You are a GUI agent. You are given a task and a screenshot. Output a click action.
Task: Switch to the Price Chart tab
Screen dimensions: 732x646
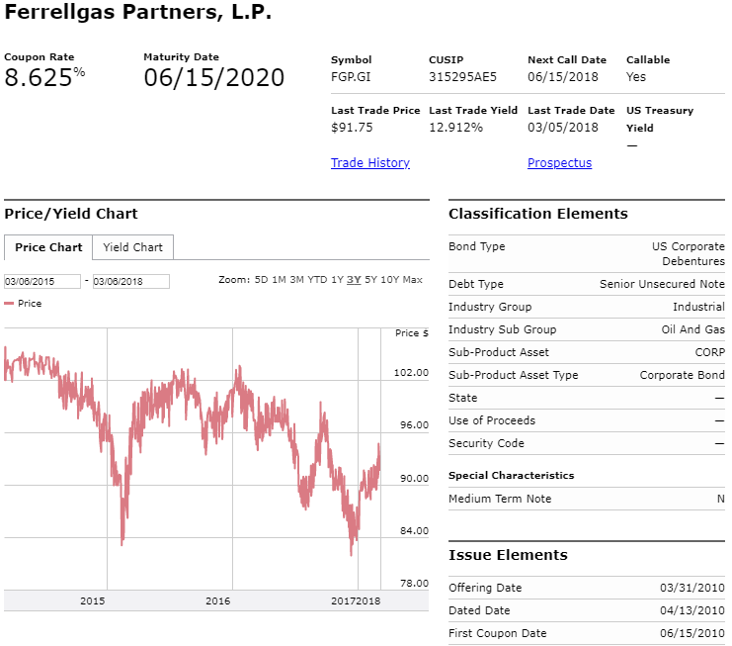(x=49, y=247)
